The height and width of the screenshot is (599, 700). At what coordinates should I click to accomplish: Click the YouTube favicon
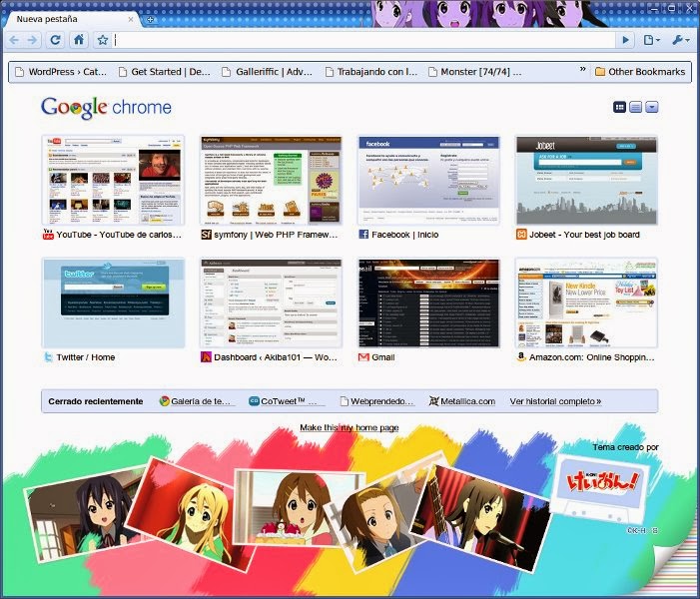click(48, 235)
